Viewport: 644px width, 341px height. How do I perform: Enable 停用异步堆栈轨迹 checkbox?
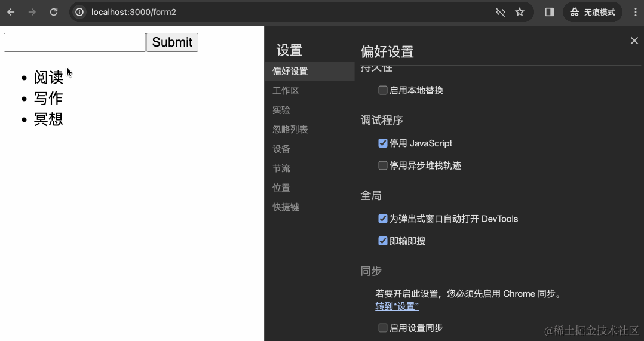tap(383, 165)
